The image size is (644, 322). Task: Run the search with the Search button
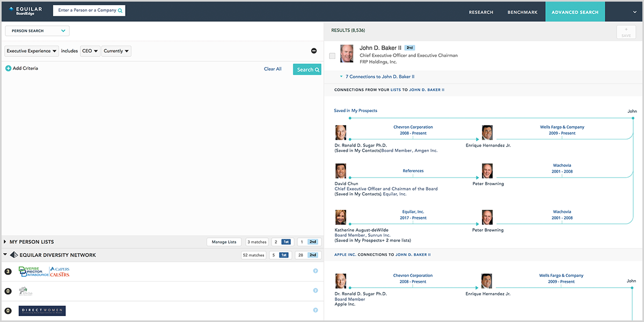308,69
